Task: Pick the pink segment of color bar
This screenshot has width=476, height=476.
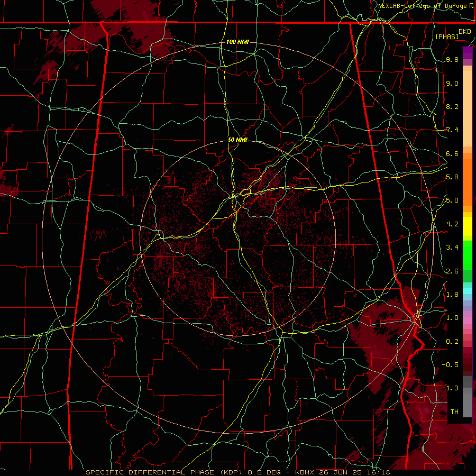Action: (467, 321)
